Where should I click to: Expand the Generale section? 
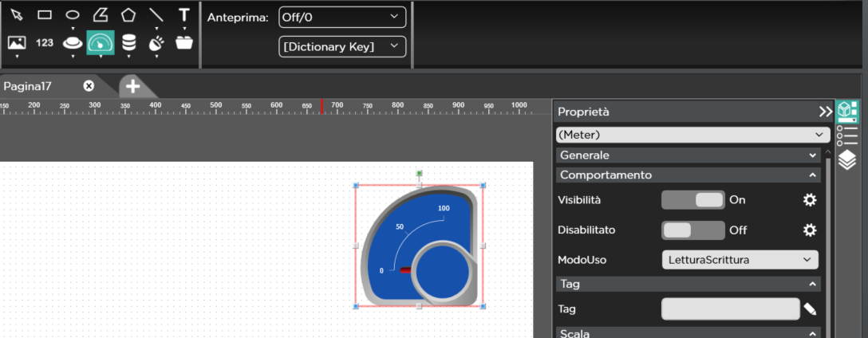click(x=688, y=155)
